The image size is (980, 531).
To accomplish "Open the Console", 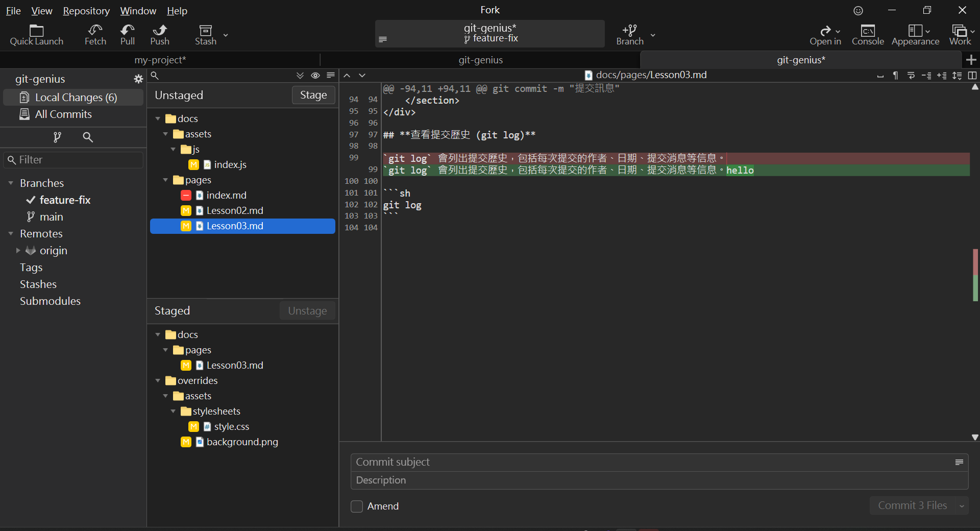I will tap(868, 35).
